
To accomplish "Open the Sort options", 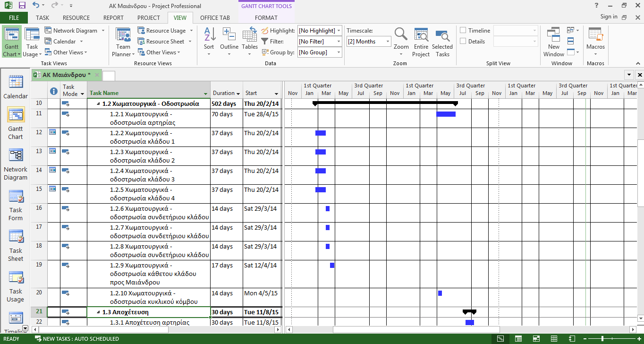I will [209, 42].
